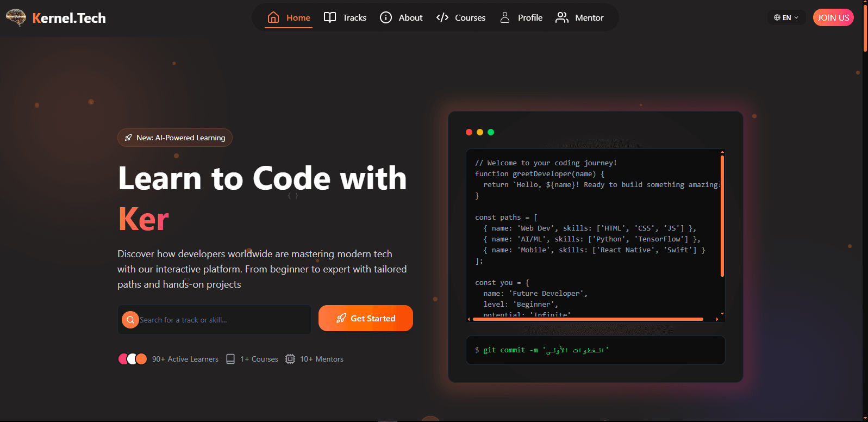Open the Profile menu item

tap(521, 17)
